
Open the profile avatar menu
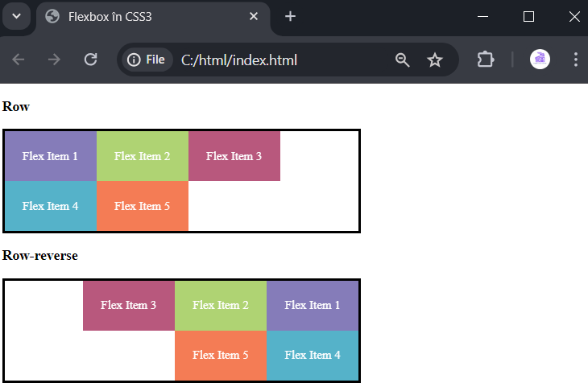coord(540,60)
